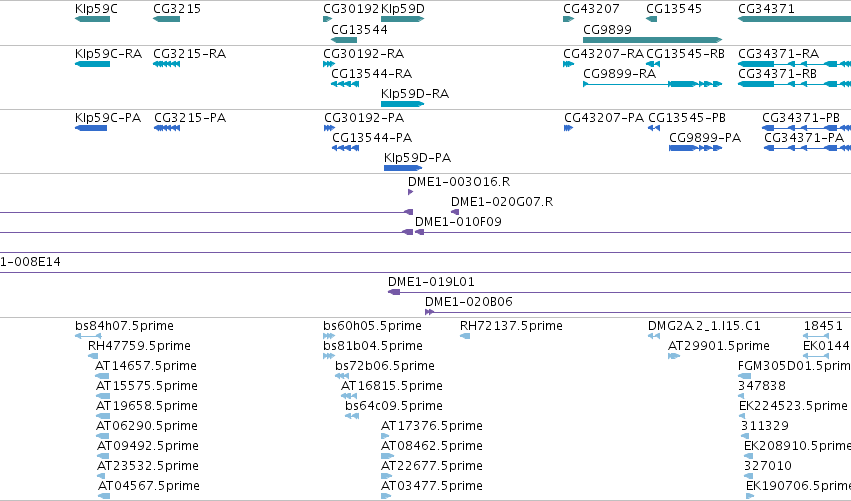851x501 pixels.
Task: Click the AT17376.5prime EST label
Action: [432, 426]
